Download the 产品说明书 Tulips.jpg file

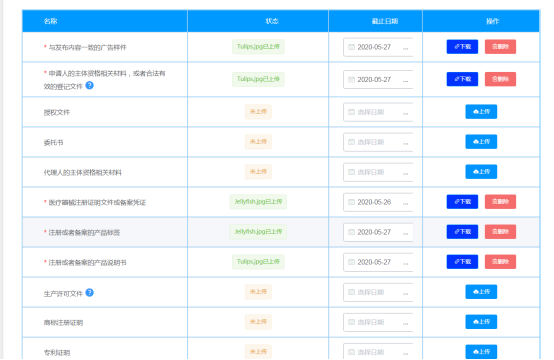pos(462,262)
